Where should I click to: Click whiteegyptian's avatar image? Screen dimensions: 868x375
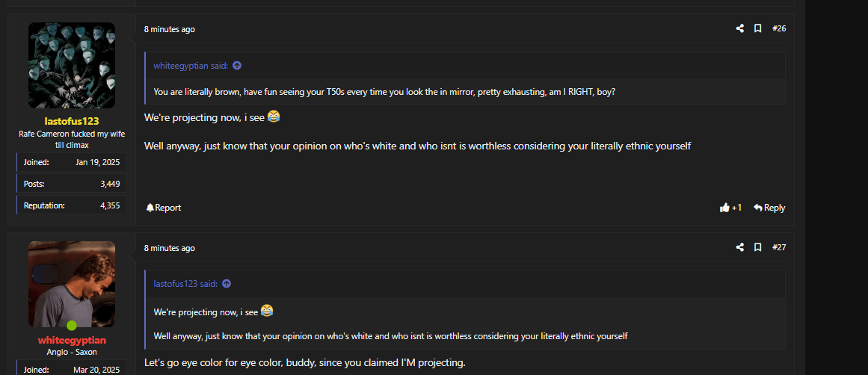tap(72, 284)
